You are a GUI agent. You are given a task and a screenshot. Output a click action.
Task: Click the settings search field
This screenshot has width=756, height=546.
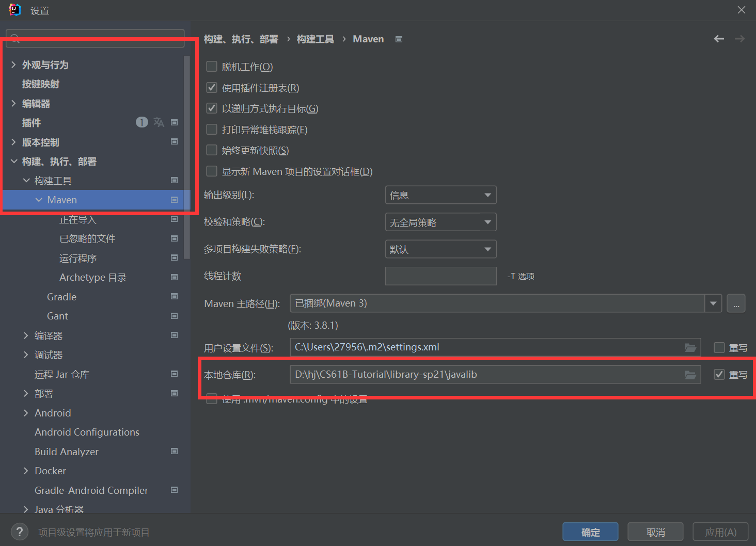(95, 38)
